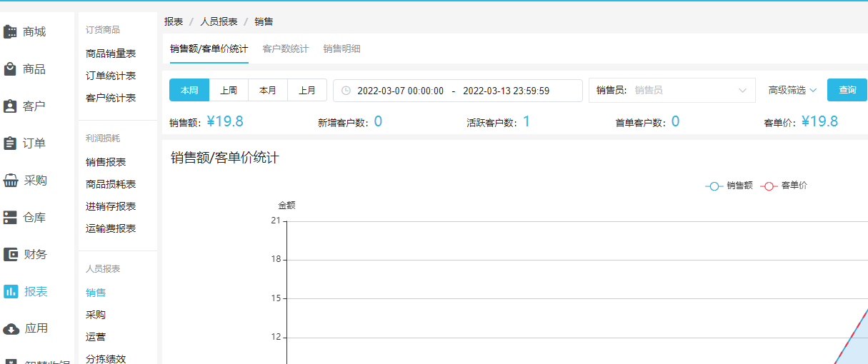Open the 客户 contact icon
This screenshot has width=868, height=364.
[10, 106]
